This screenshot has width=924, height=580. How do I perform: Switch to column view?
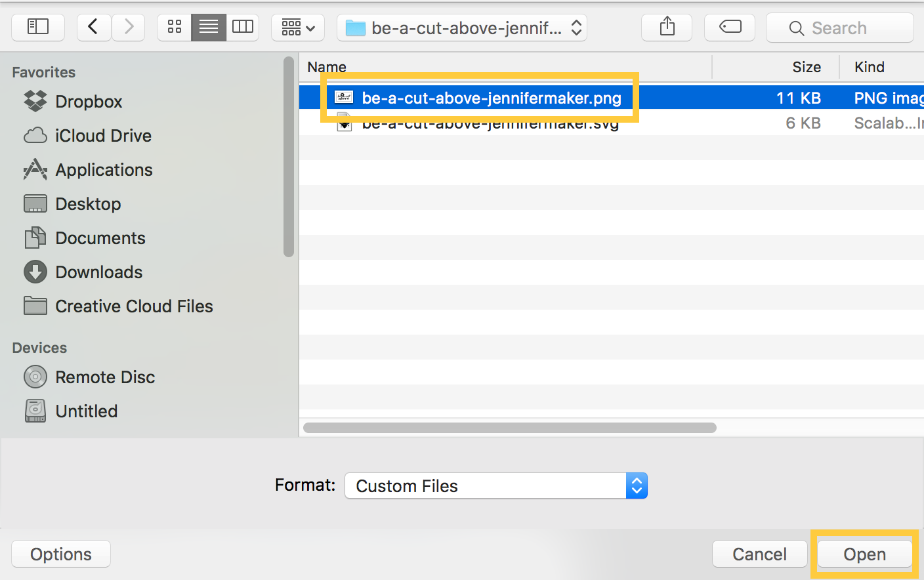coord(243,28)
